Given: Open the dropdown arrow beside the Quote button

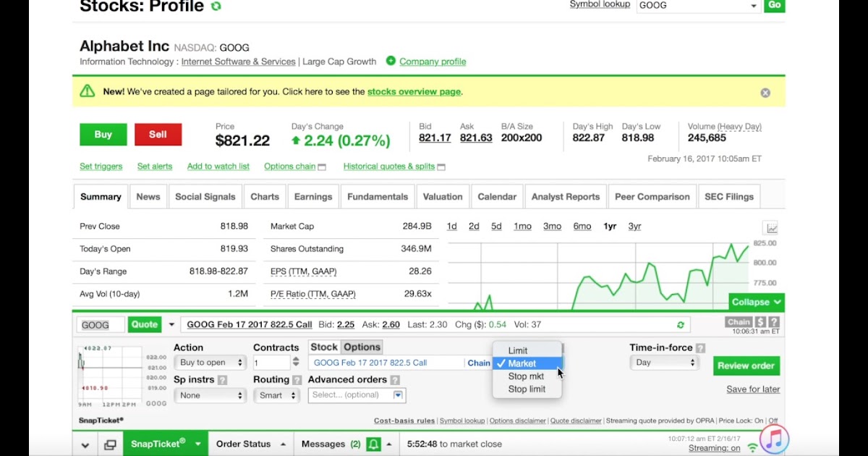Looking at the screenshot, I should pos(171,325).
